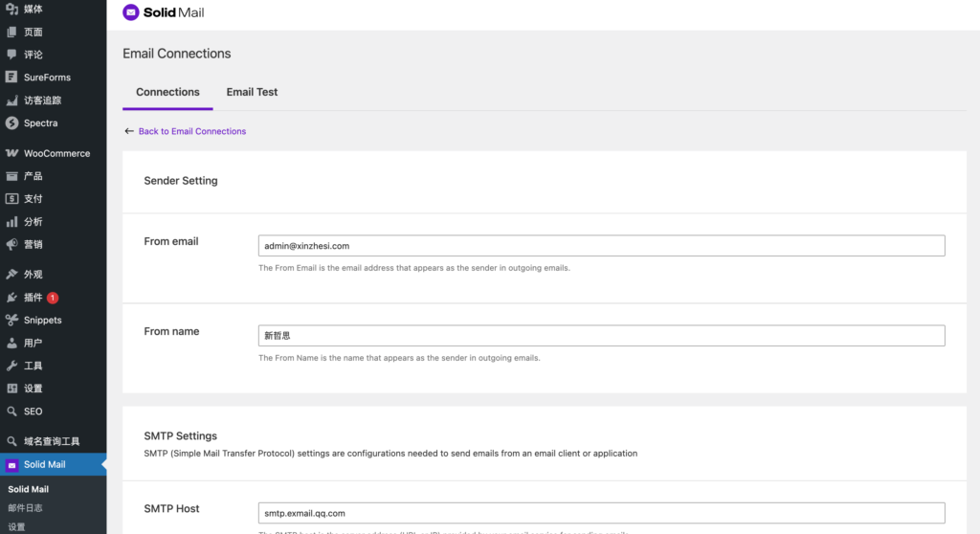Click the back arrow icon
The image size is (980, 534).
[129, 131]
